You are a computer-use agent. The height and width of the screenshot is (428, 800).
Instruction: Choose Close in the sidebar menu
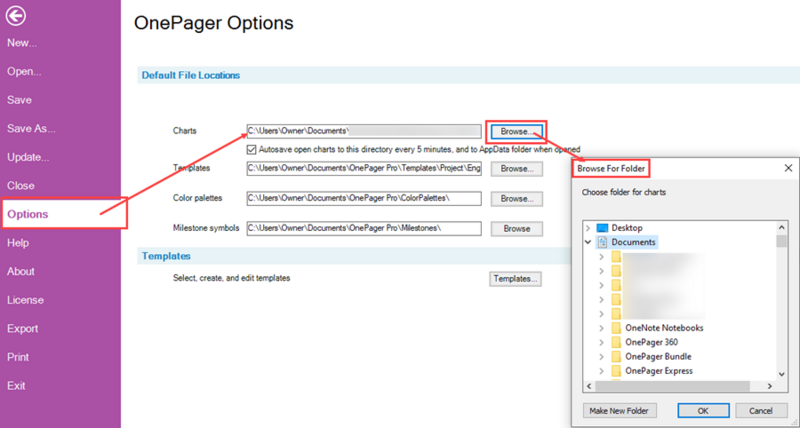[x=21, y=186]
